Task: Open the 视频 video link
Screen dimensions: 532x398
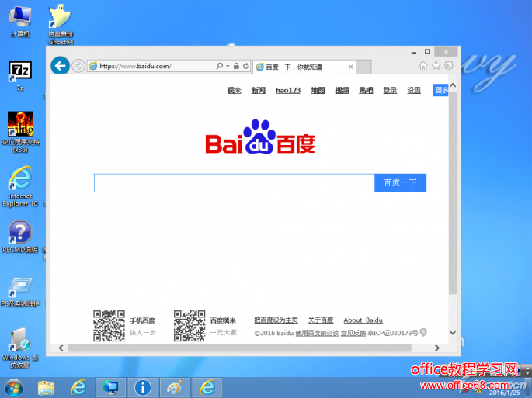Action: click(x=342, y=90)
